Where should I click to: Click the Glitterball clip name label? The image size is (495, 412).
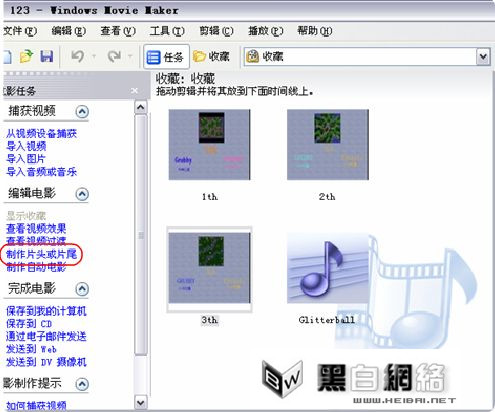[327, 320]
